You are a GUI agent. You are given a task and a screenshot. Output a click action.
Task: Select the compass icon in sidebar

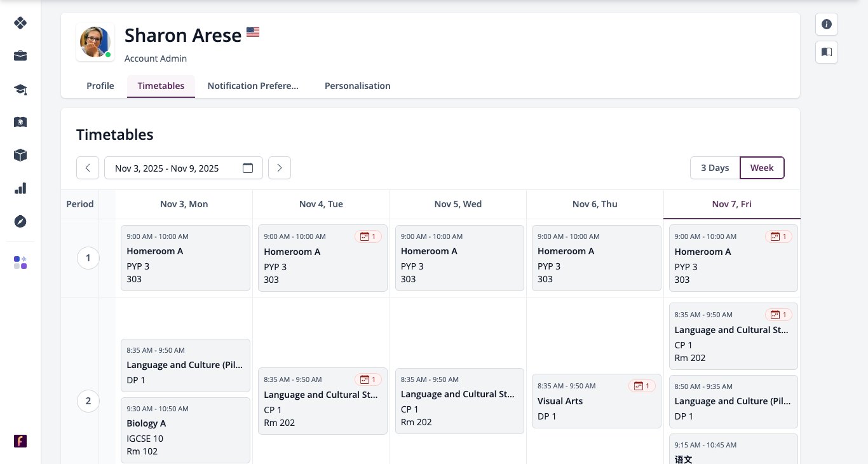click(20, 221)
